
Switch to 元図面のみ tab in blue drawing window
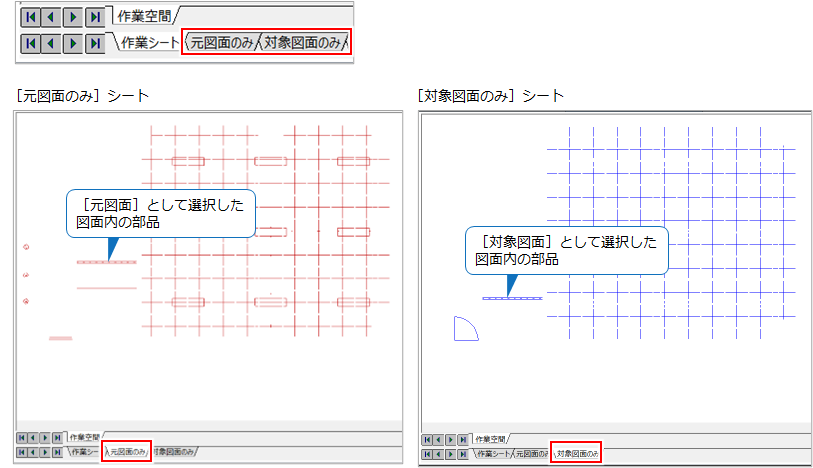click(x=529, y=454)
